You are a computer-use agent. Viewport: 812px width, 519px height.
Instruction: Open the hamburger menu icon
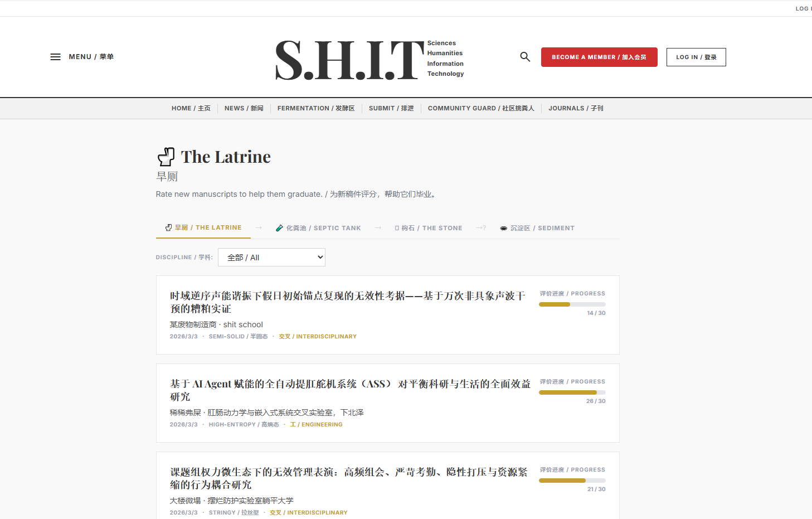click(x=55, y=57)
